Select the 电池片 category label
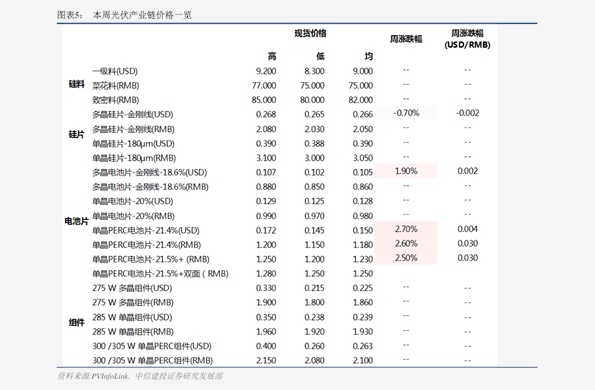Screen dimensions: 595x390 (76, 221)
